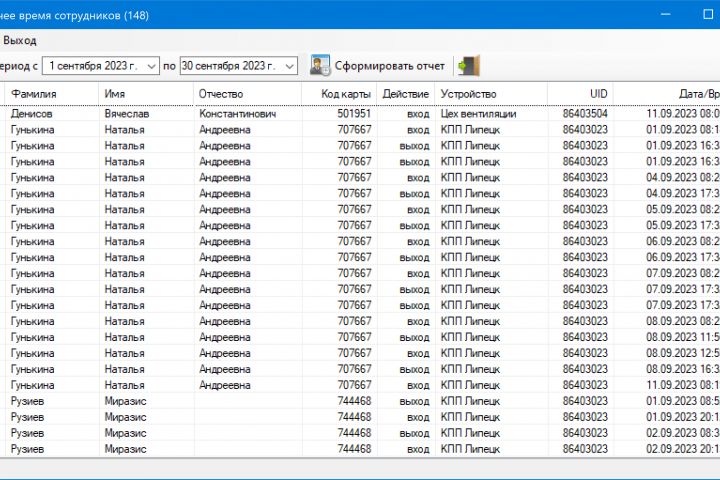Sort by Устройство column header
The height and width of the screenshot is (480, 720).
[491, 94]
